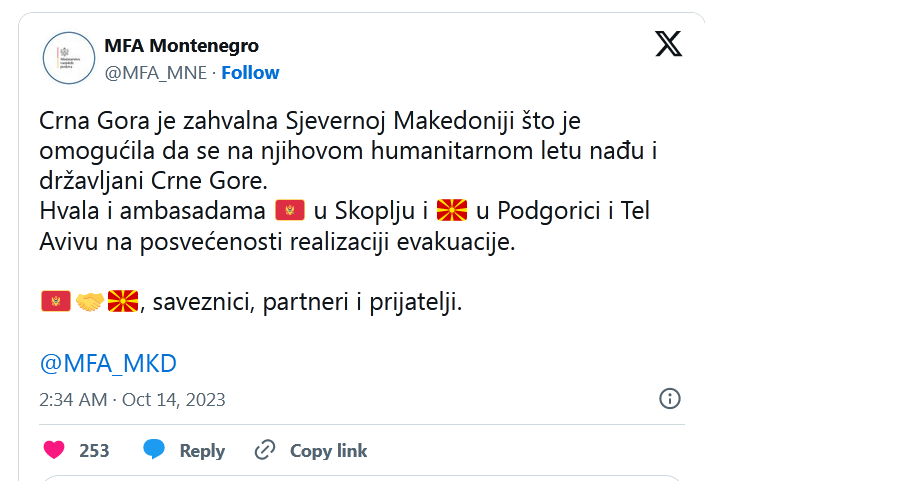Open the @MFA_MNE handle link
Viewport: 907px width, 481px height.
(x=155, y=73)
